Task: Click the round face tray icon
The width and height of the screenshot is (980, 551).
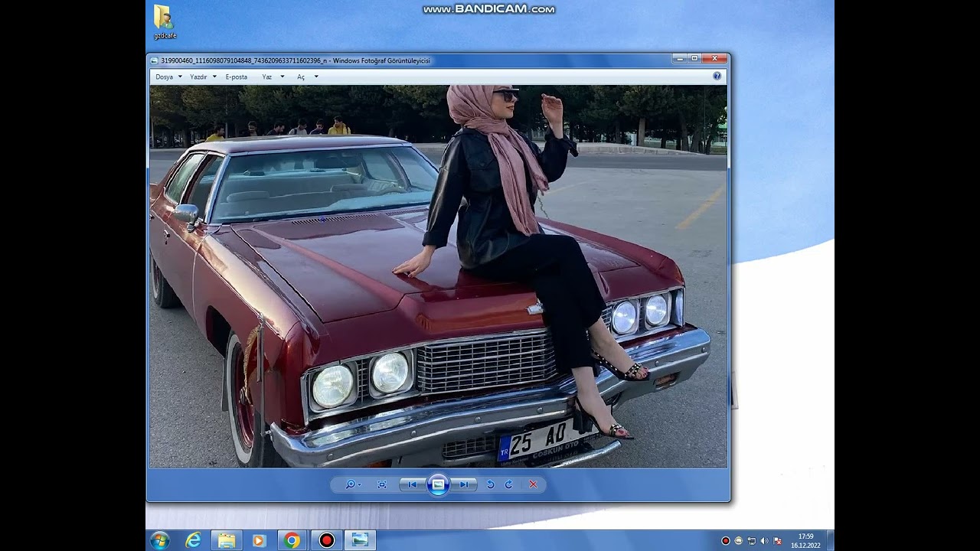Action: (x=738, y=541)
